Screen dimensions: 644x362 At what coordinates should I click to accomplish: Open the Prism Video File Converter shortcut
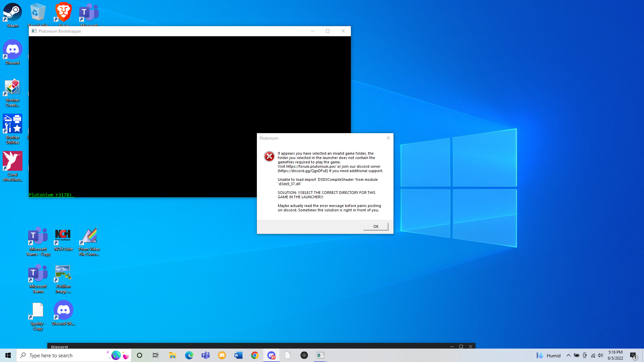pos(89,241)
